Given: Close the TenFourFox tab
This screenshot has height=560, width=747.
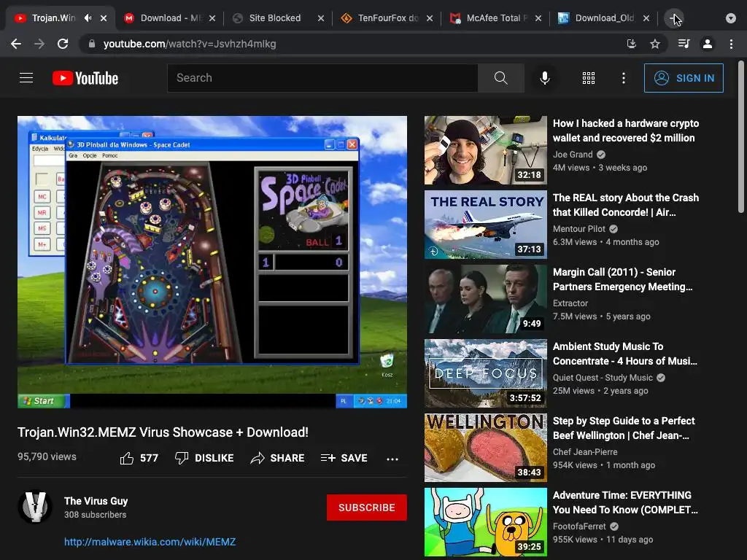Looking at the screenshot, I should click(429, 18).
